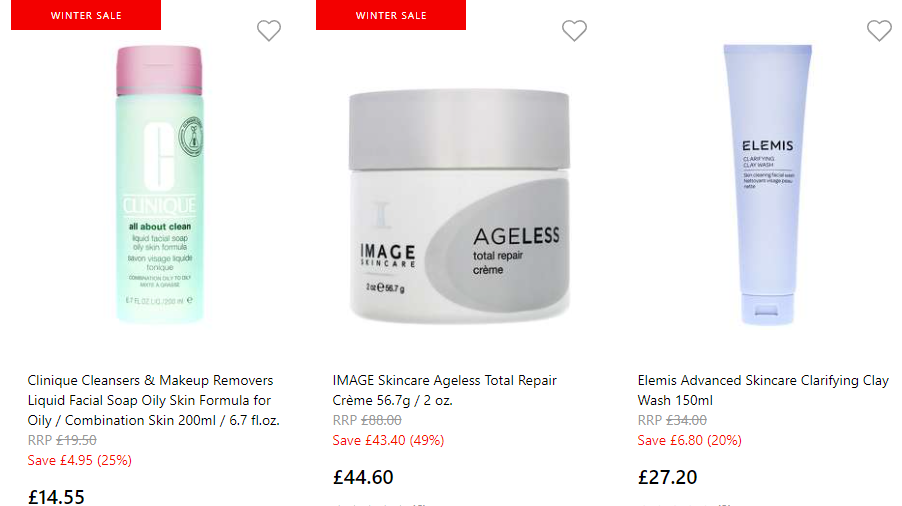
Task: Favorite the IMAGE Skincare Ageless crème heart
Action: 574,30
